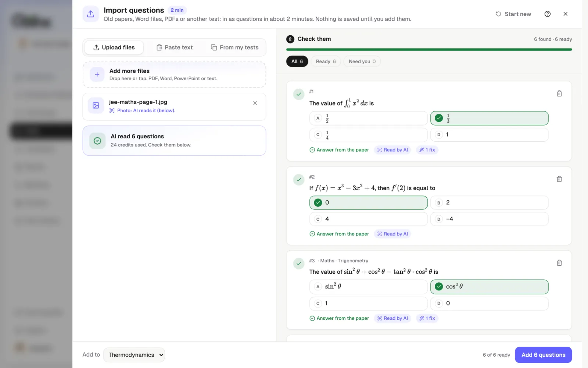The width and height of the screenshot is (588, 368).
Task: Choose option B 2 in question #2
Action: 489,203
